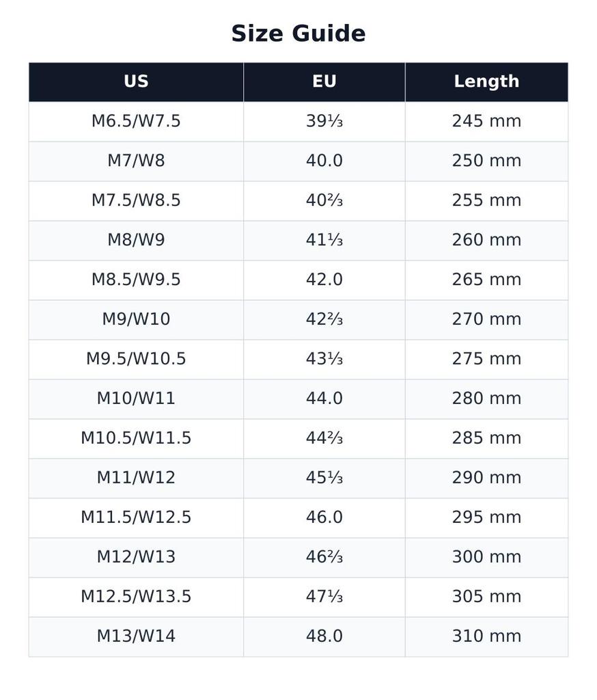This screenshot has width=597, height=700.
Task: Select the M11.5/W12.5 size cell
Action: [136, 517]
